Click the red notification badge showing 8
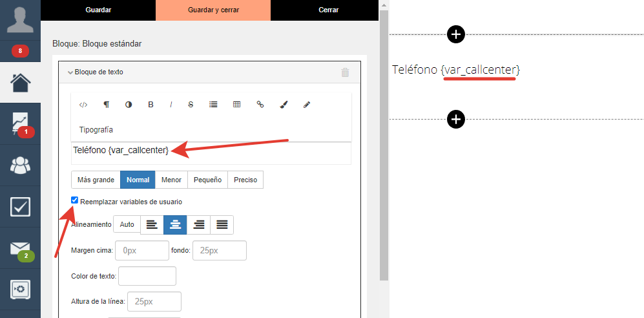Image resolution: width=644 pixels, height=318 pixels. pyautogui.click(x=20, y=51)
